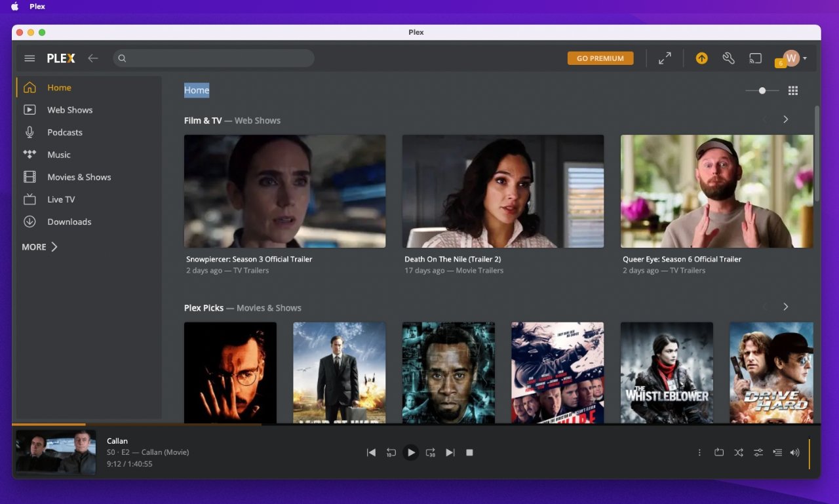Open the Drive Hard poster

771,372
